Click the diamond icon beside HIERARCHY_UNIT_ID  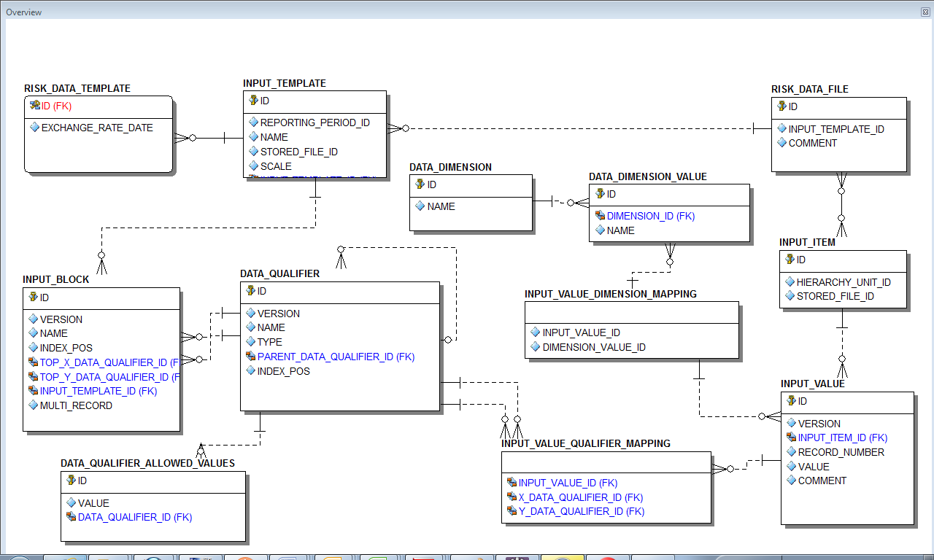790,282
